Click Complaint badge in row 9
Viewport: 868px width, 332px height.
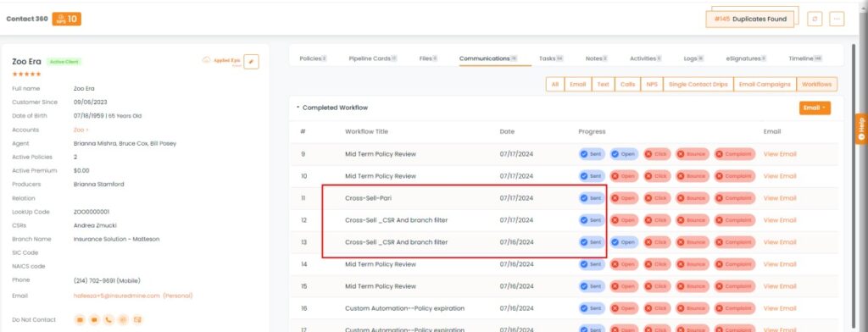pos(735,154)
